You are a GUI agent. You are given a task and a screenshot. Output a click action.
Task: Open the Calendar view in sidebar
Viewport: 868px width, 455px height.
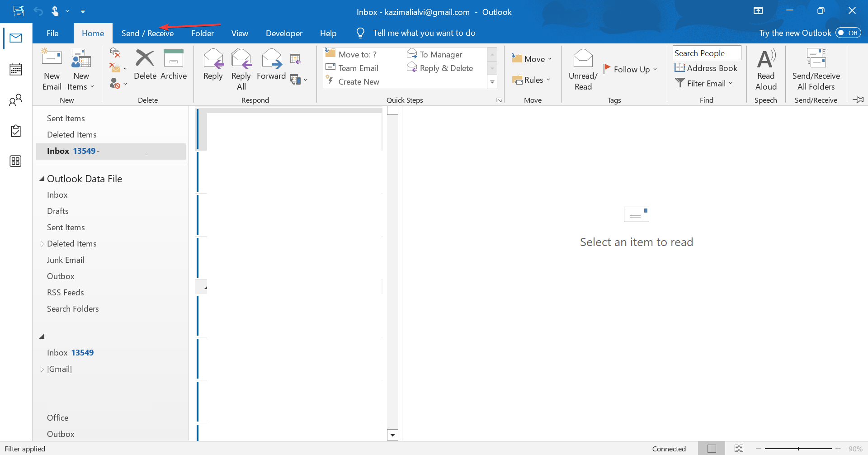click(x=16, y=69)
